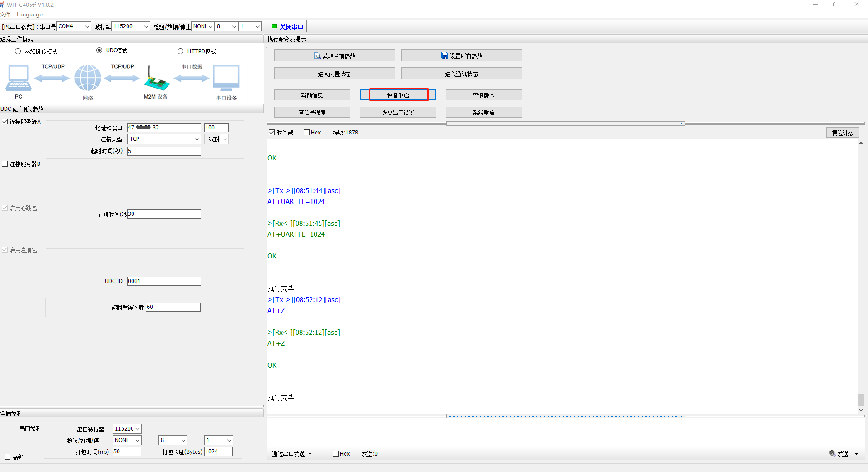This screenshot has width=868, height=472.
Task: Click the green close serial port indicator
Action: coord(274,26)
